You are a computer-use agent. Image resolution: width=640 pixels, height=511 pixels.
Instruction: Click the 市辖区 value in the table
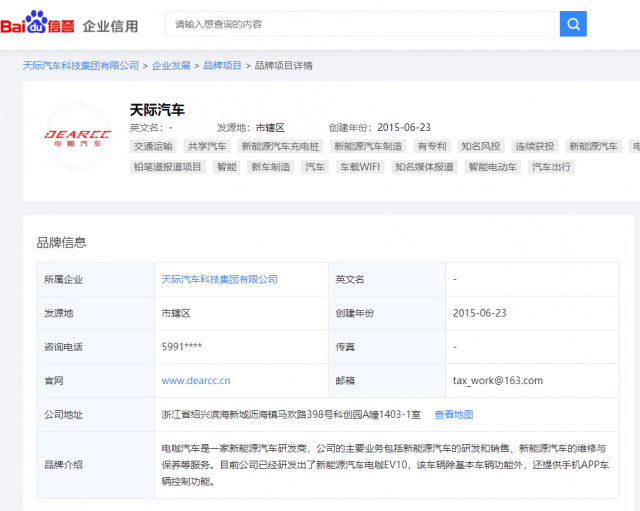176,313
